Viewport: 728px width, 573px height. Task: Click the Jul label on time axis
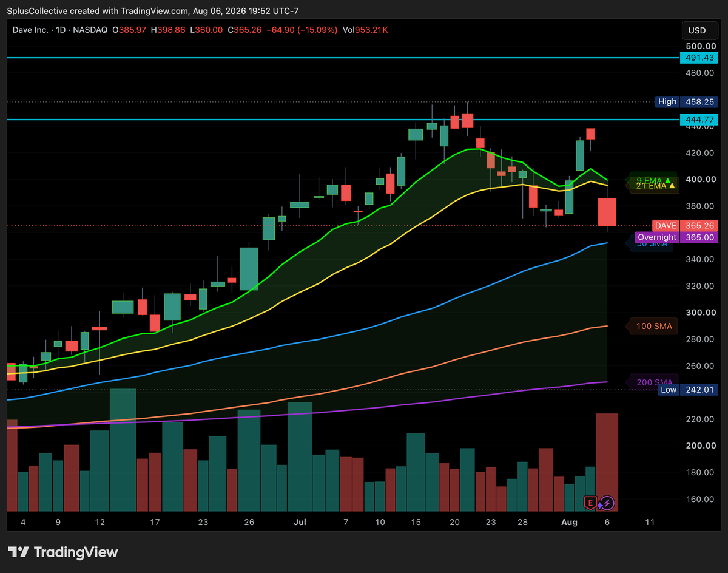tap(300, 522)
